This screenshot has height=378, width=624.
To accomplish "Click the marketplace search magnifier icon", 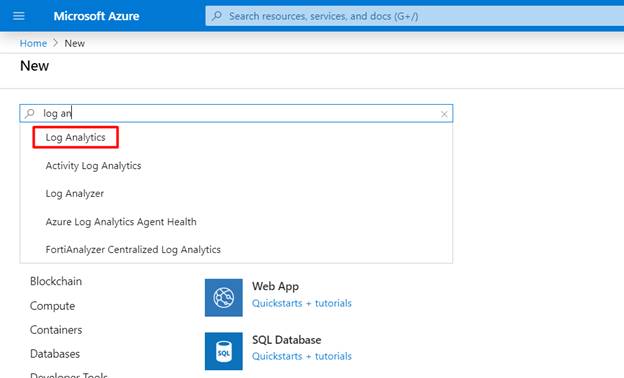I will [29, 113].
